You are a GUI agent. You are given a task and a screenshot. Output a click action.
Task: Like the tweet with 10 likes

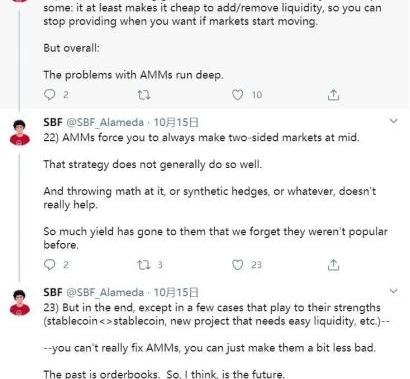[237, 95]
